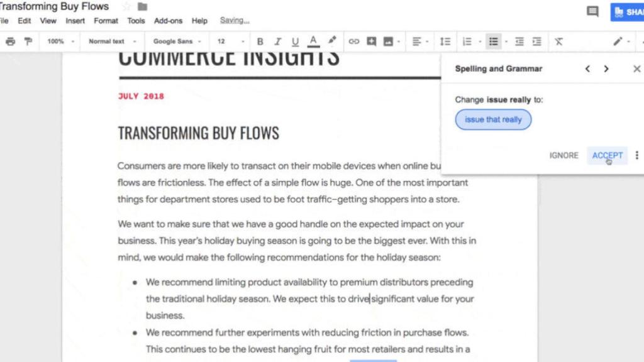Apply italic formatting

(277, 41)
